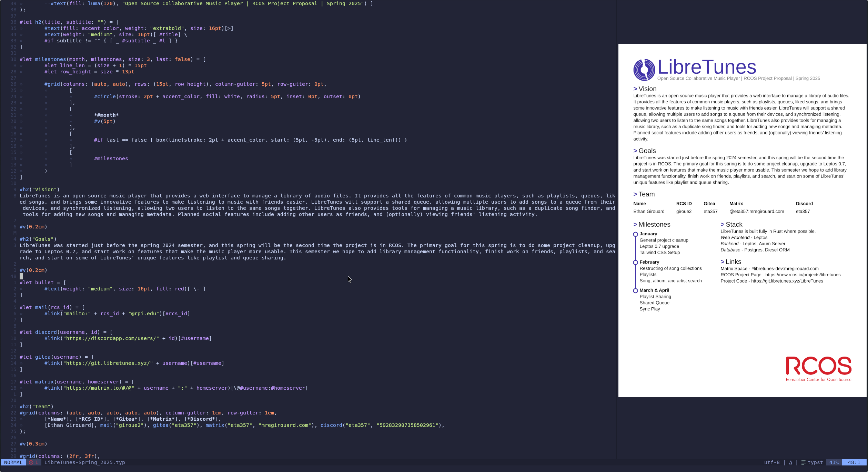The height and width of the screenshot is (472, 868).
Task: Open the giroue2 RCS ID mail link
Action: point(684,212)
